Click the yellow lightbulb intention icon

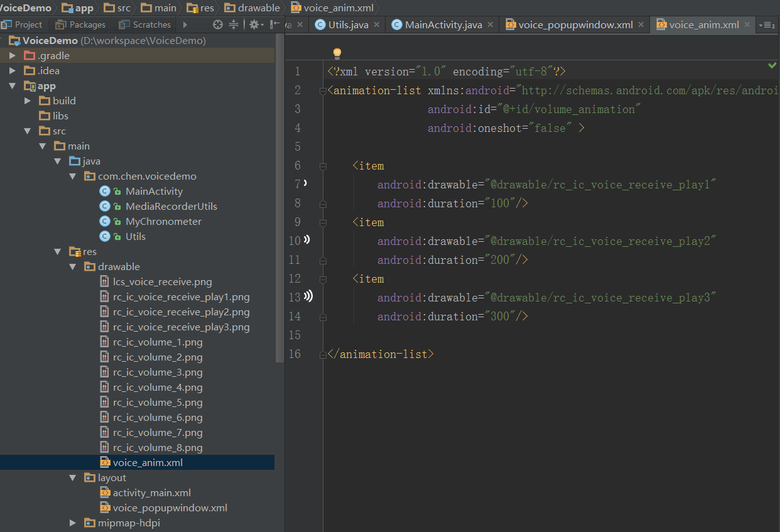(x=337, y=53)
